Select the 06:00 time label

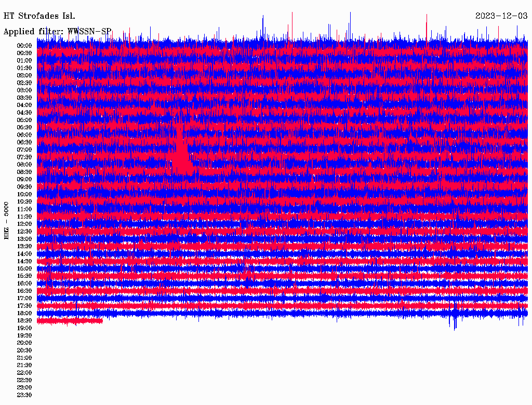24,135
